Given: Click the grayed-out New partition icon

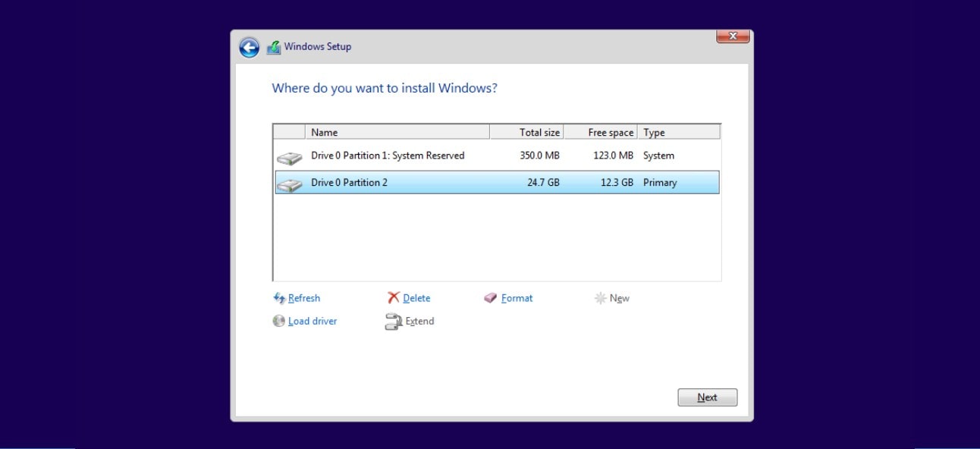Looking at the screenshot, I should 598,297.
